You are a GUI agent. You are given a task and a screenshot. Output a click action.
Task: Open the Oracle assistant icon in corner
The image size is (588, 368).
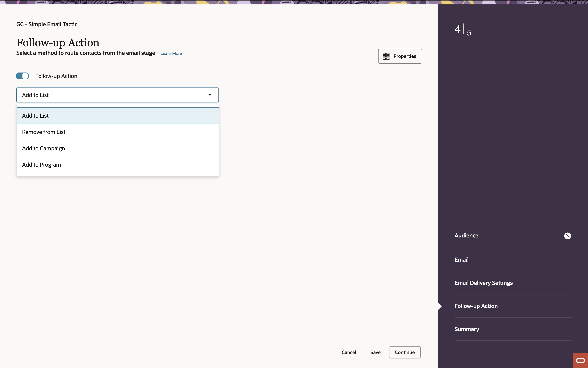(x=581, y=361)
